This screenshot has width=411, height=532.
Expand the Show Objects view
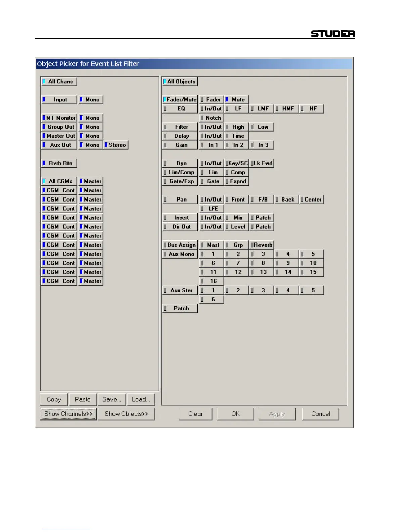[x=126, y=414]
